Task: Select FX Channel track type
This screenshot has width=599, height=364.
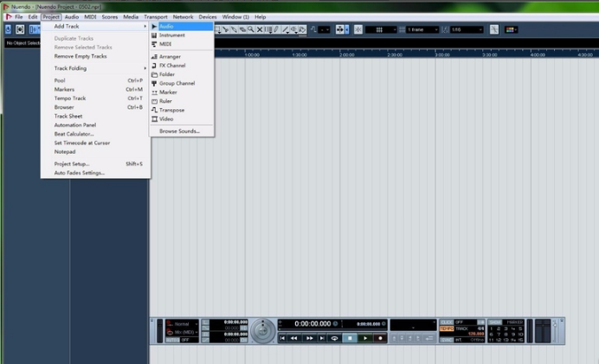Action: coord(171,65)
